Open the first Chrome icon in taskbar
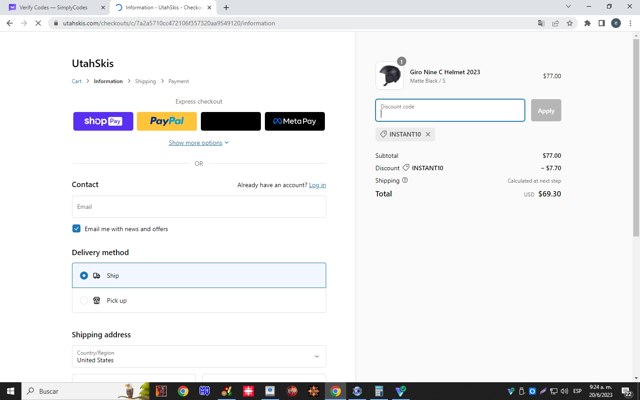 183,391
